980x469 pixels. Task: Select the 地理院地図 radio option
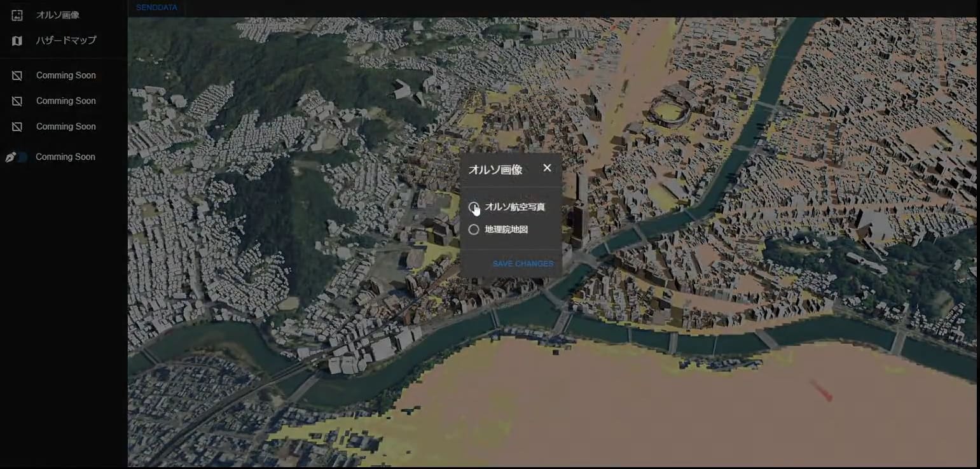click(x=474, y=230)
